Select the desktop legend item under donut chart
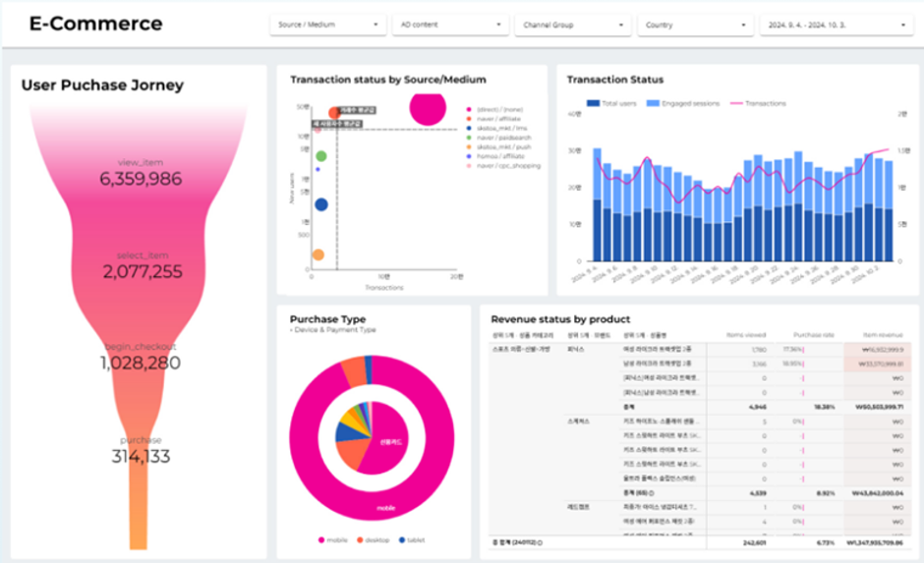This screenshot has height=563, width=924. 373,540
